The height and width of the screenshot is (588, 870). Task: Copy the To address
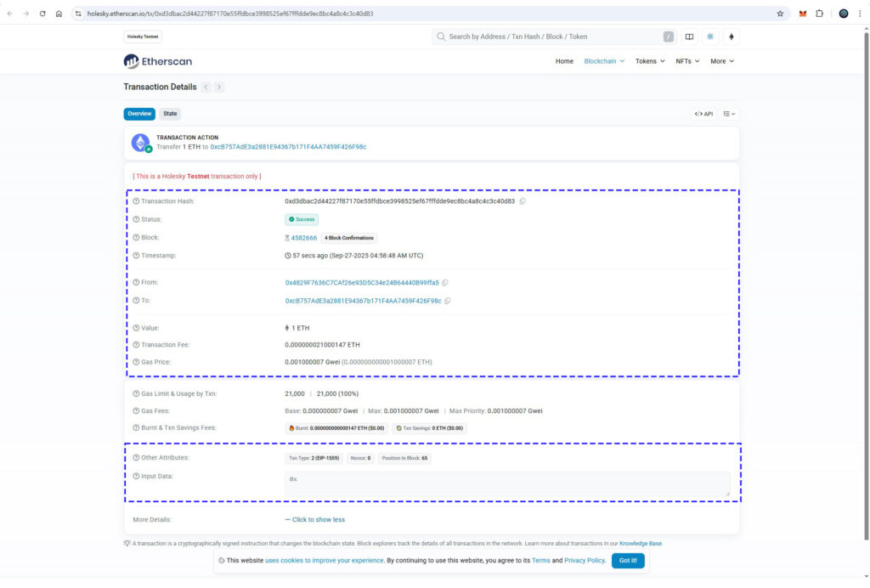pos(448,301)
